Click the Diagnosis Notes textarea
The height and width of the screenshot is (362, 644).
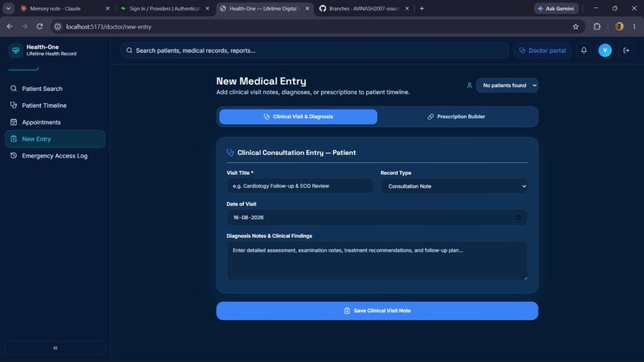[x=377, y=261]
